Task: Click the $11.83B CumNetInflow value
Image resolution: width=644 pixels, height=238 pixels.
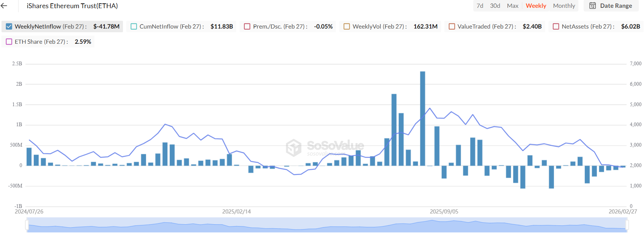Action: pos(221,26)
